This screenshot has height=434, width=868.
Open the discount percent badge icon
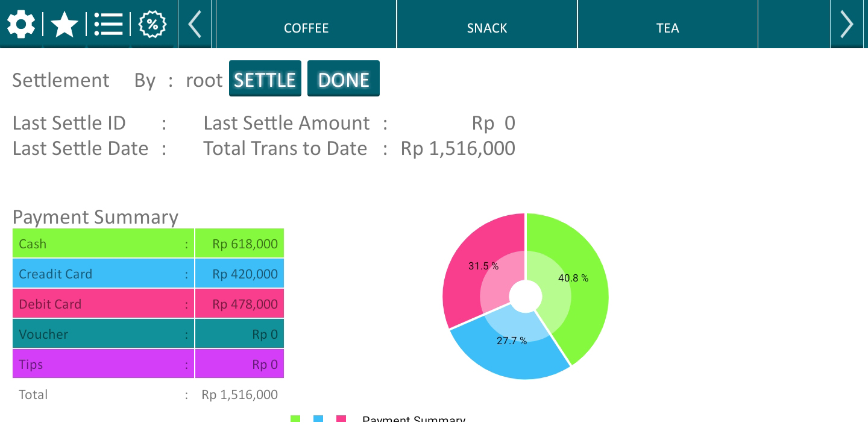[x=153, y=25]
